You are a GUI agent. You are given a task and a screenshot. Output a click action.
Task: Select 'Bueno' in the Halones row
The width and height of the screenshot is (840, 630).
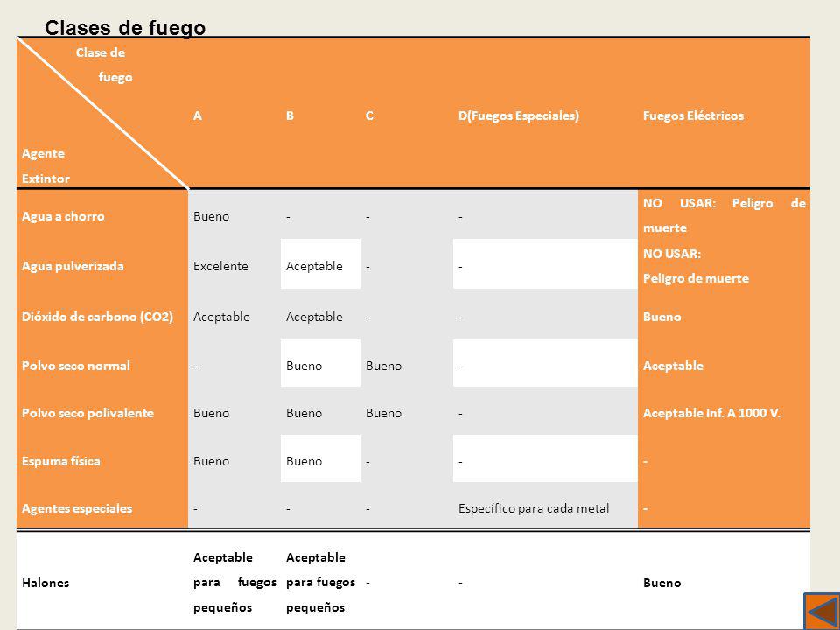(662, 583)
